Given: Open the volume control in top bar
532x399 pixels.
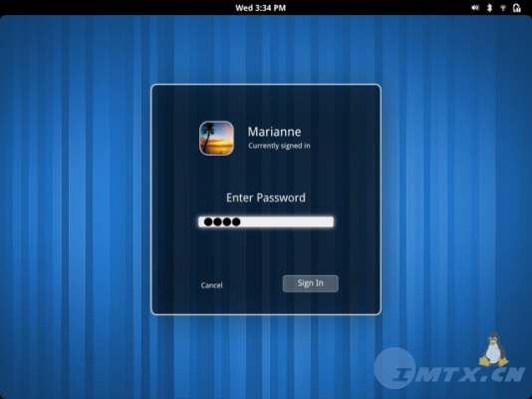Looking at the screenshot, I should 475,7.
